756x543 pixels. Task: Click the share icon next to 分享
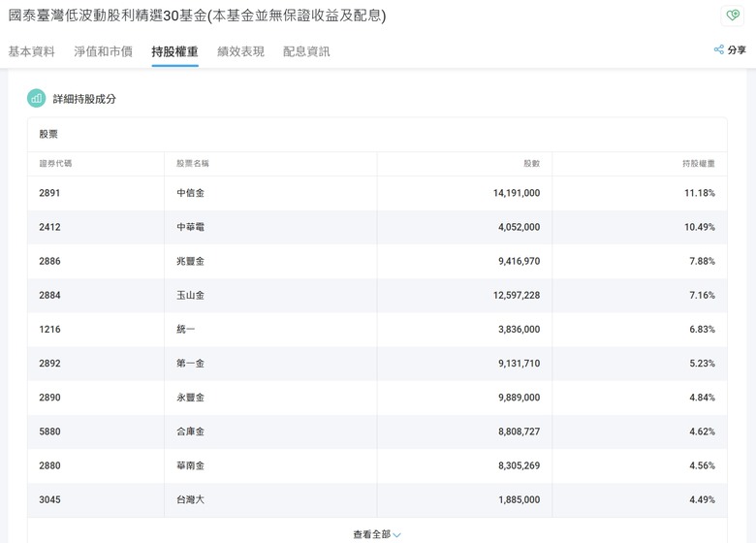click(x=719, y=49)
